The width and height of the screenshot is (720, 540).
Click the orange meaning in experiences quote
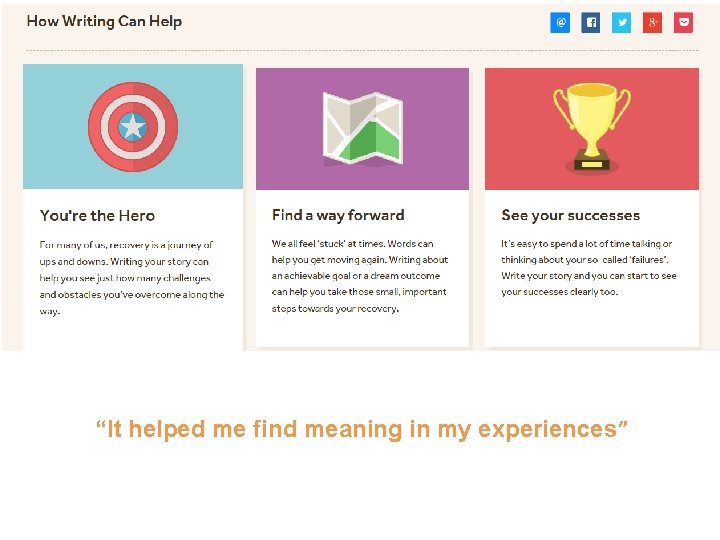coord(361,429)
